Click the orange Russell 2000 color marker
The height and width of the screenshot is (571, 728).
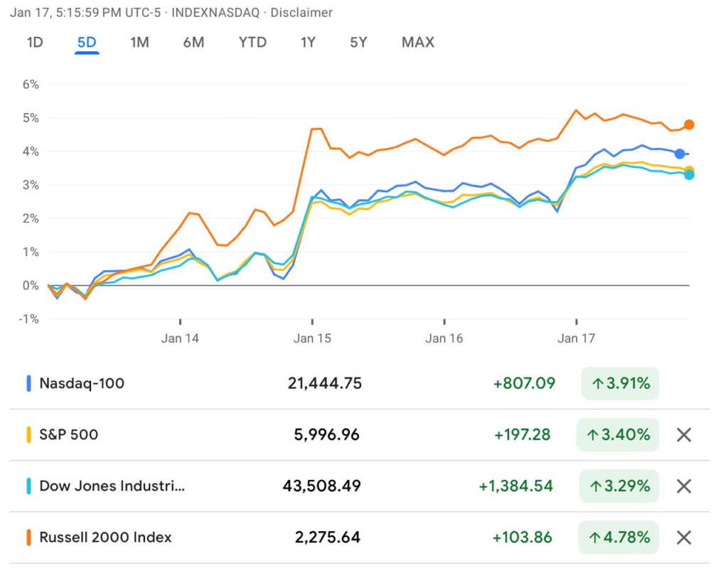[28, 537]
